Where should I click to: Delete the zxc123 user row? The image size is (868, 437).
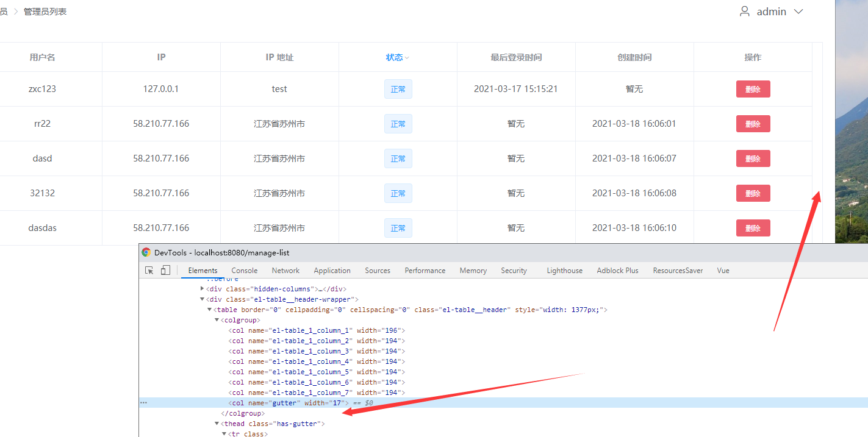coord(753,89)
